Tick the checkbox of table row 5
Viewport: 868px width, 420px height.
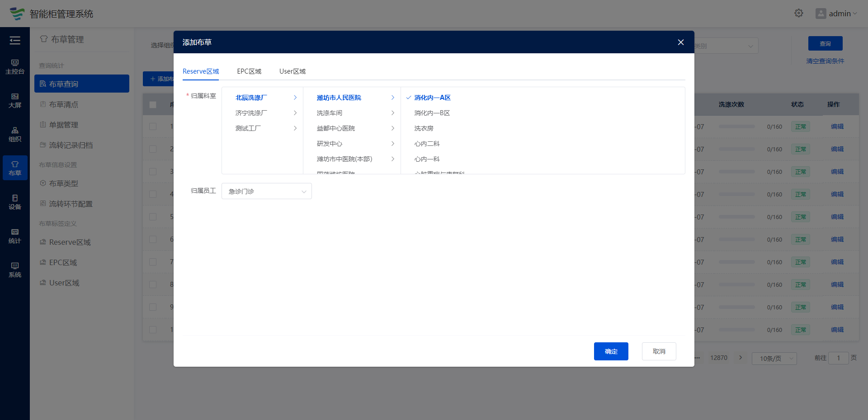pos(153,217)
